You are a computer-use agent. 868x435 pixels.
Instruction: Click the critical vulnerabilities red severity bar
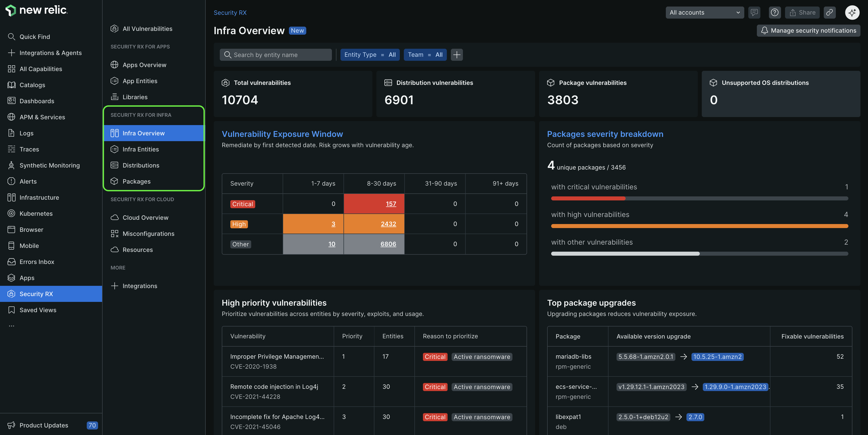[588, 199]
